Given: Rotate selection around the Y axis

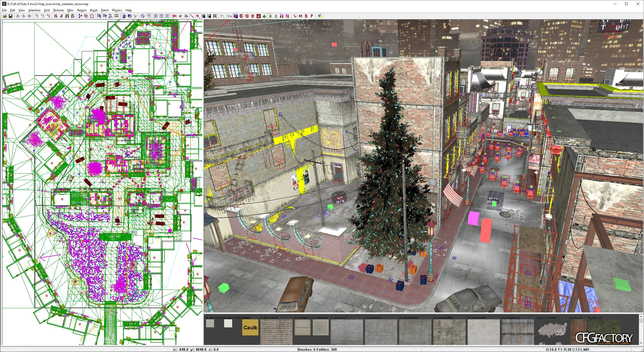Looking at the screenshot, I should click(43, 16).
